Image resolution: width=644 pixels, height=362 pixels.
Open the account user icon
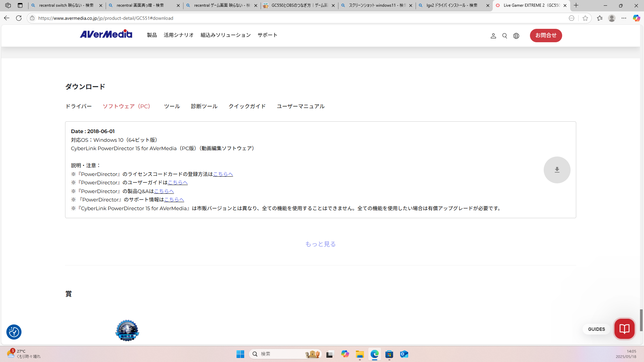(x=493, y=36)
